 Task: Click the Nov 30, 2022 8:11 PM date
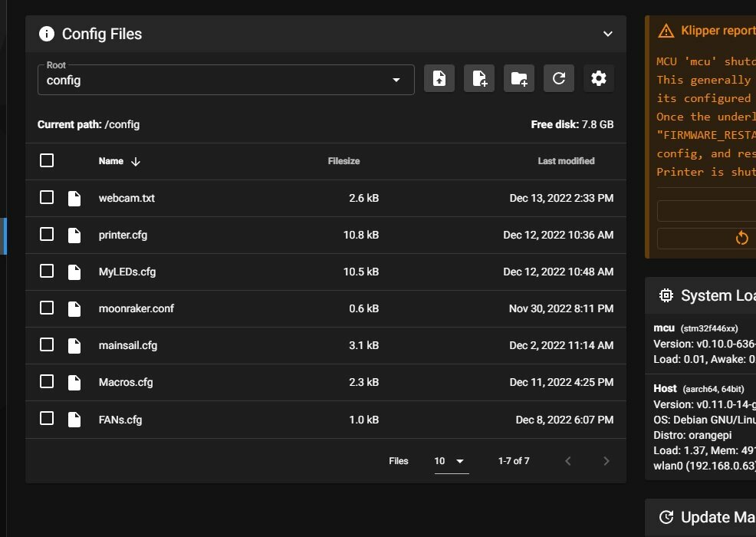coord(561,308)
